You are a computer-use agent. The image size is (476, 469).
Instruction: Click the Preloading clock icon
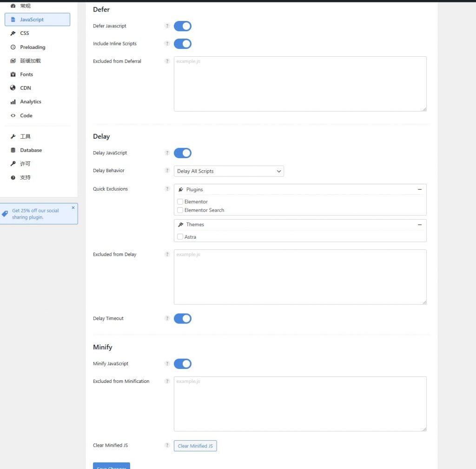click(x=13, y=47)
